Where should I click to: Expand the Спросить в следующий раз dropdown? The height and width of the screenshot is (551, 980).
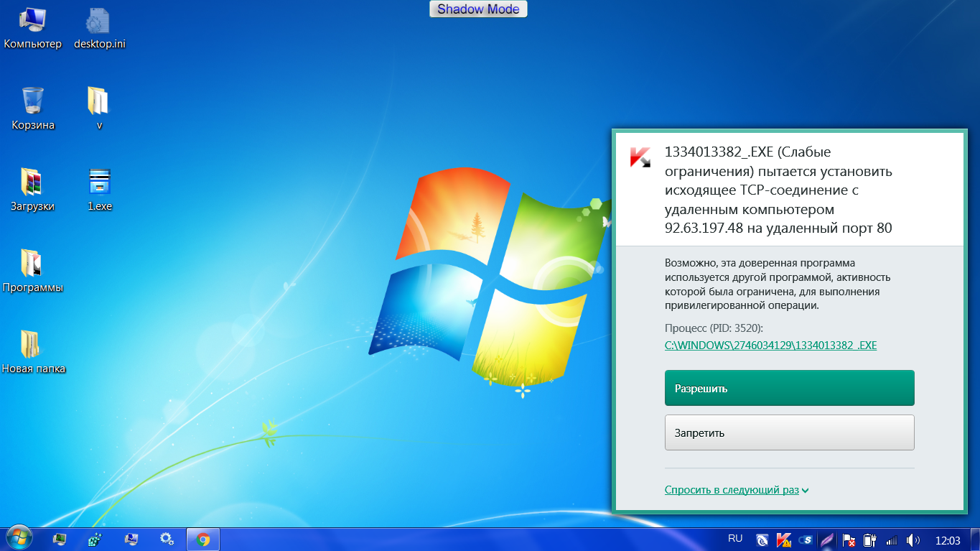point(737,490)
